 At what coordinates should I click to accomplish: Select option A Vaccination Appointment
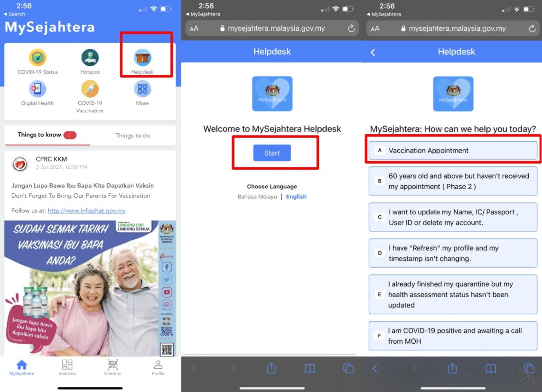coord(453,150)
